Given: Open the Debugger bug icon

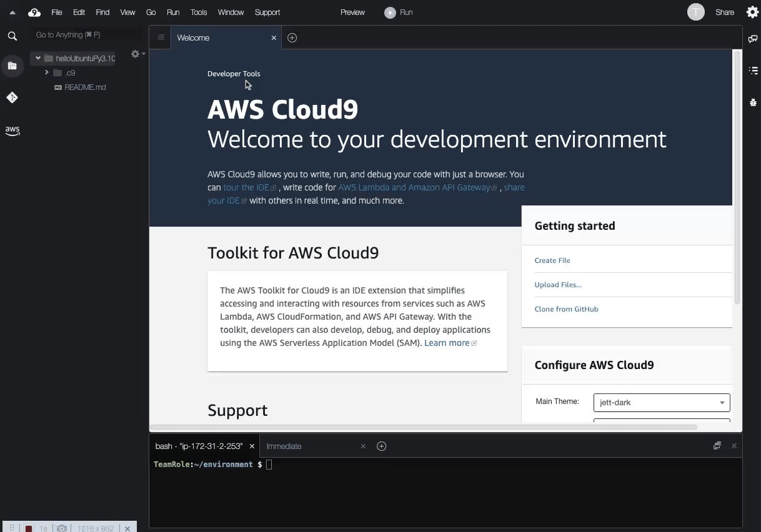Looking at the screenshot, I should (x=753, y=102).
